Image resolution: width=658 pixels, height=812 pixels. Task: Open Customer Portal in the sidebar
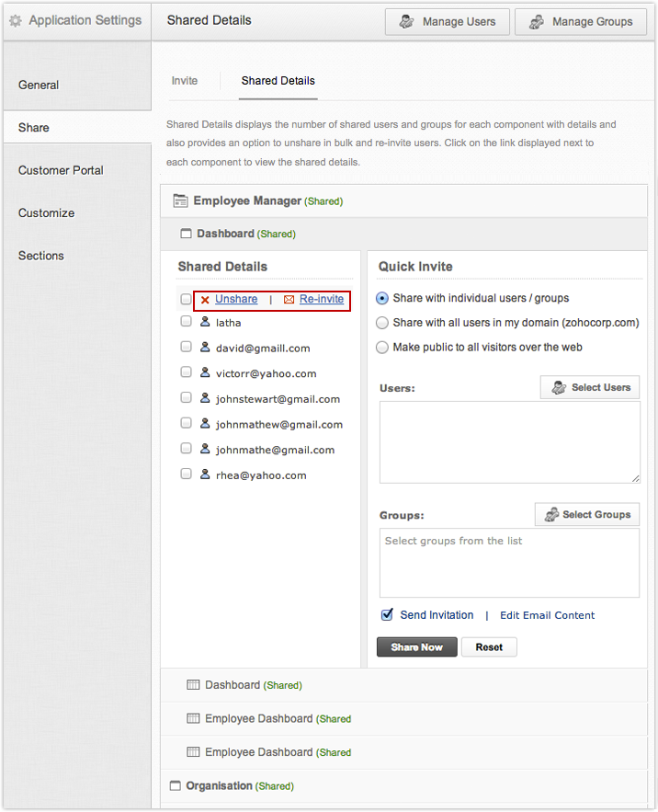61,170
